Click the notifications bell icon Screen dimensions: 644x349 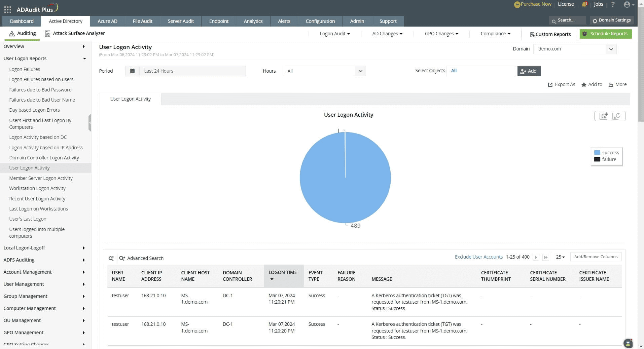tap(584, 4)
